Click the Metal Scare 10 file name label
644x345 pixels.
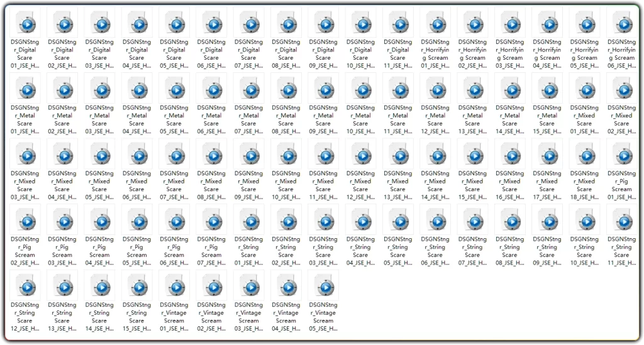[360, 119]
